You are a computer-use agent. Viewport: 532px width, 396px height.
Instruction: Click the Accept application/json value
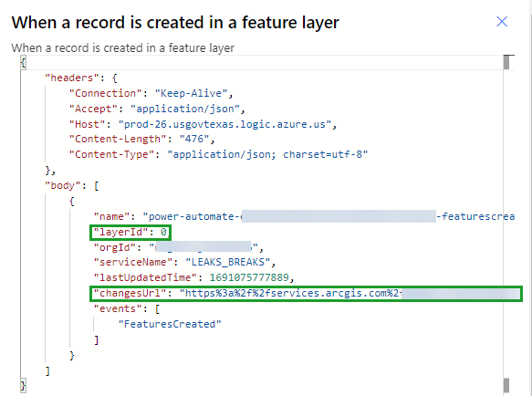[185, 109]
